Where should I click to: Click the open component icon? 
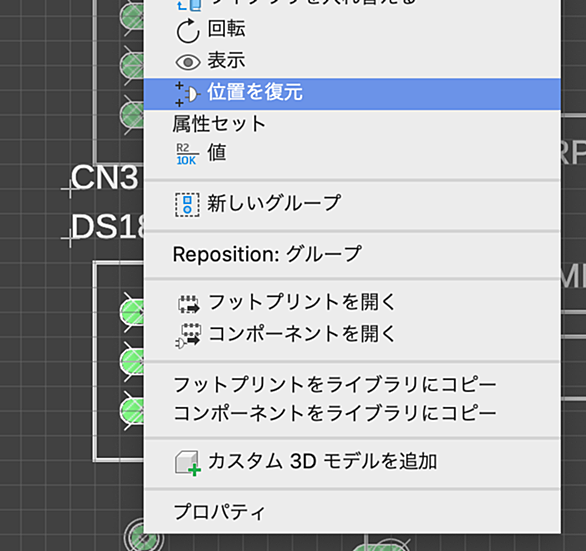[x=188, y=336]
